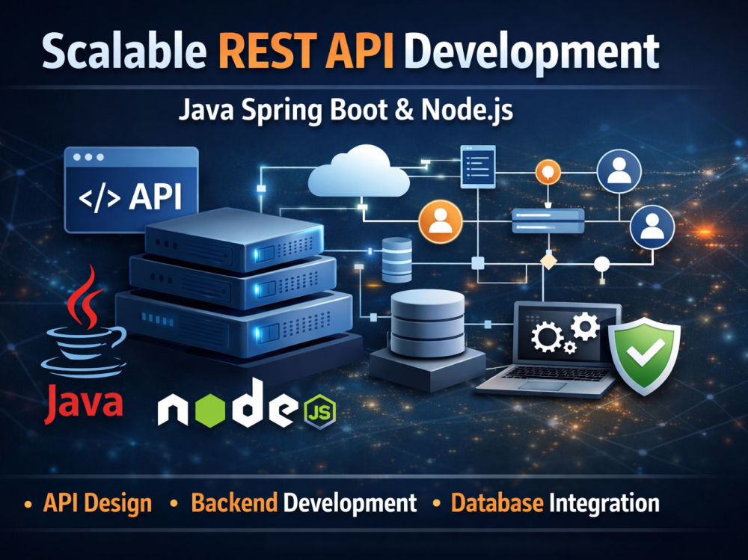This screenshot has height=560, width=748.
Task: Click the 'Database Integration' bullet text
Action: tap(555, 504)
